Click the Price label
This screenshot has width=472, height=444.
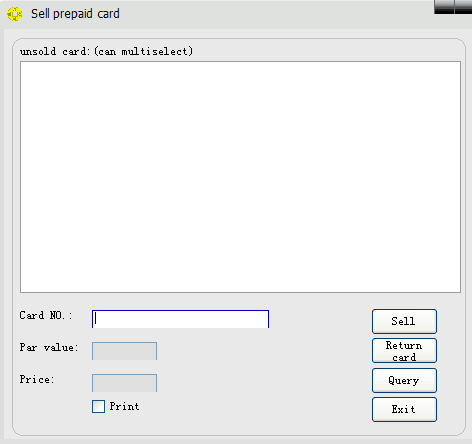(x=37, y=379)
